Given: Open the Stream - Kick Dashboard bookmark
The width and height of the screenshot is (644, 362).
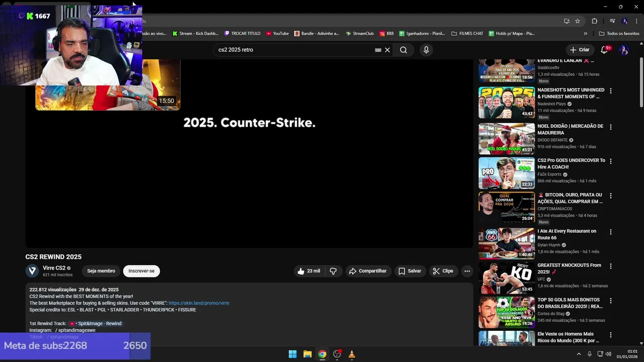Looking at the screenshot, I should coord(195,34).
